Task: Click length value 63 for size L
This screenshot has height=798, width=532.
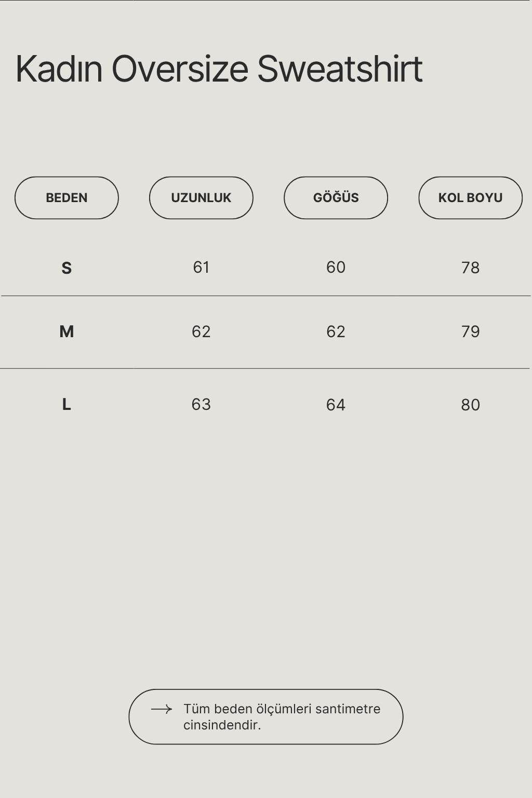Action: (201, 404)
